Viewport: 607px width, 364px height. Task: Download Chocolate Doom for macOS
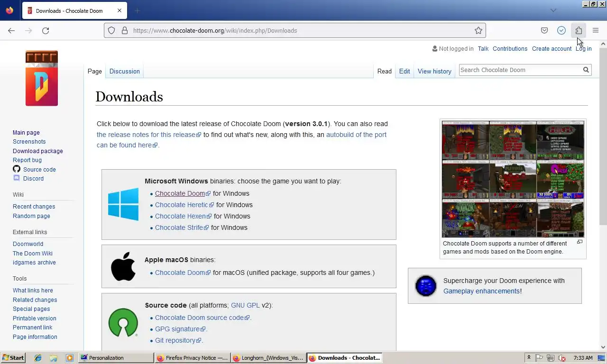(183, 273)
